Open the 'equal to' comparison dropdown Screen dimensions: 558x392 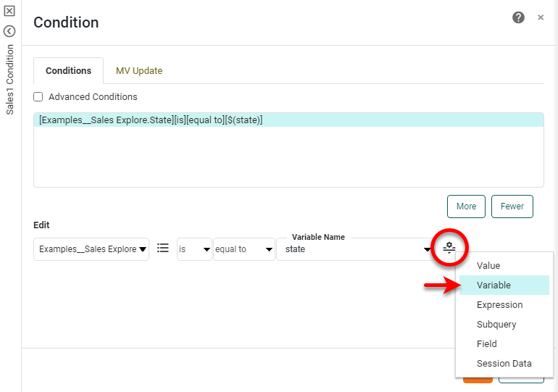(x=243, y=249)
